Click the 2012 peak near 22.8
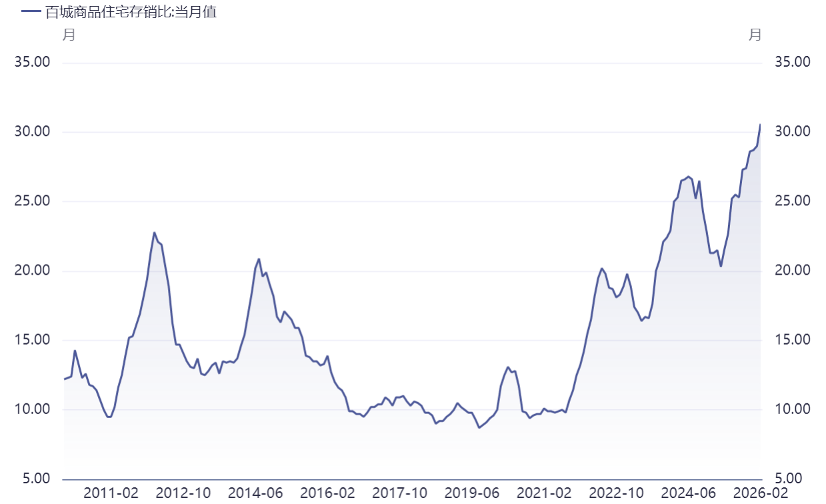 pos(154,233)
